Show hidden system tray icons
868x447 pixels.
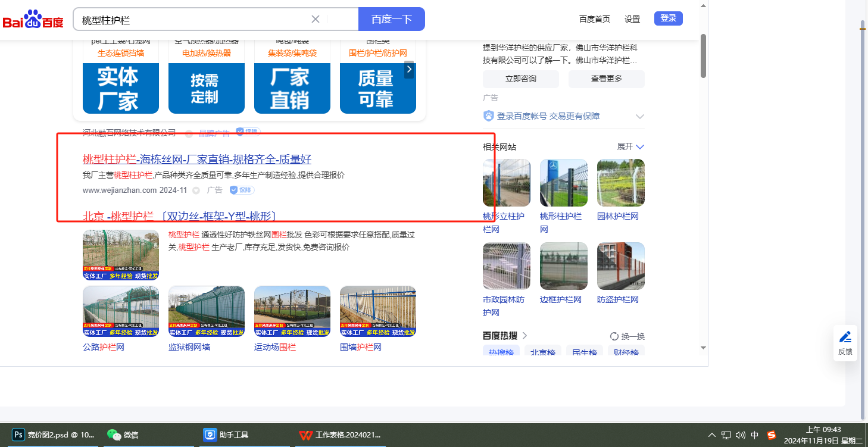tap(712, 435)
